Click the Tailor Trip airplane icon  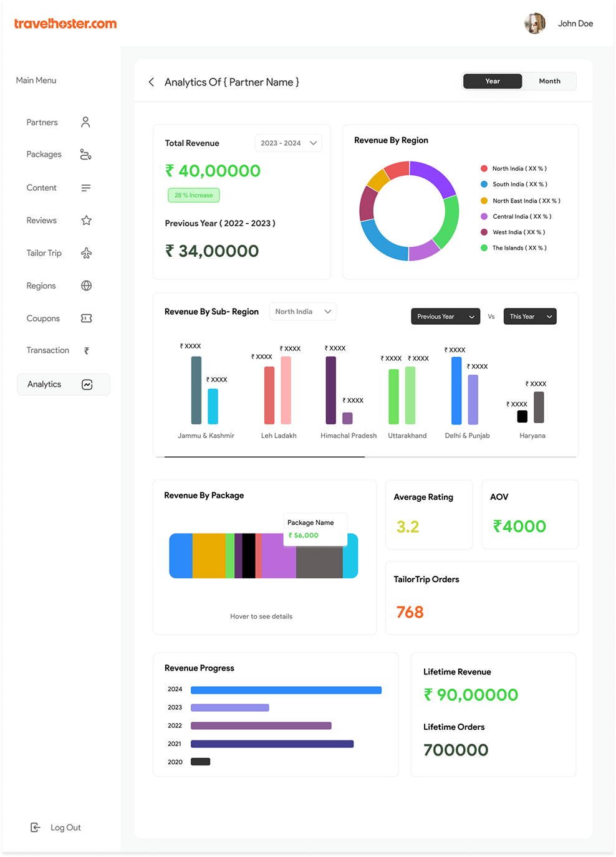coord(86,253)
